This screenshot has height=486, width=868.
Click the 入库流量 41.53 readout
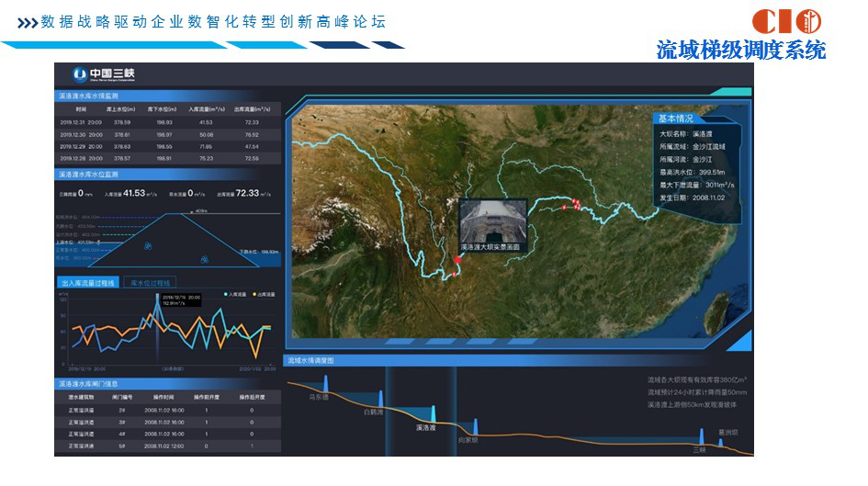coord(130,193)
